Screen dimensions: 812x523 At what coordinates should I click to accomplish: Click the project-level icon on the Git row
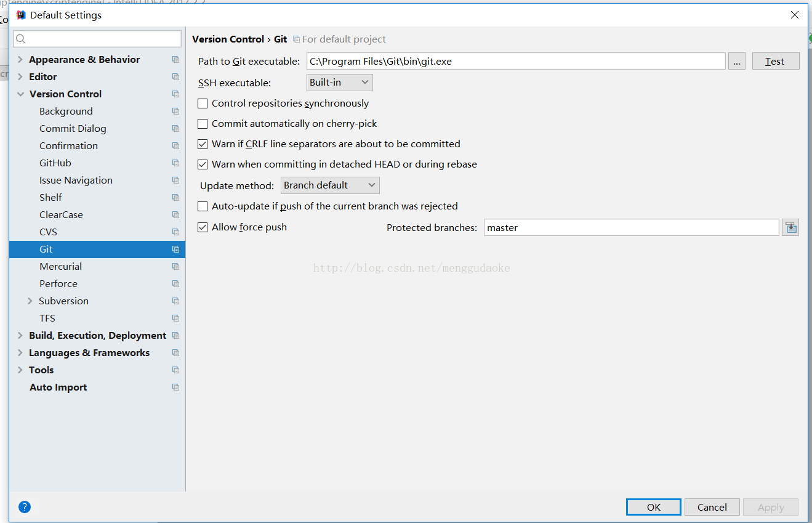click(x=175, y=249)
